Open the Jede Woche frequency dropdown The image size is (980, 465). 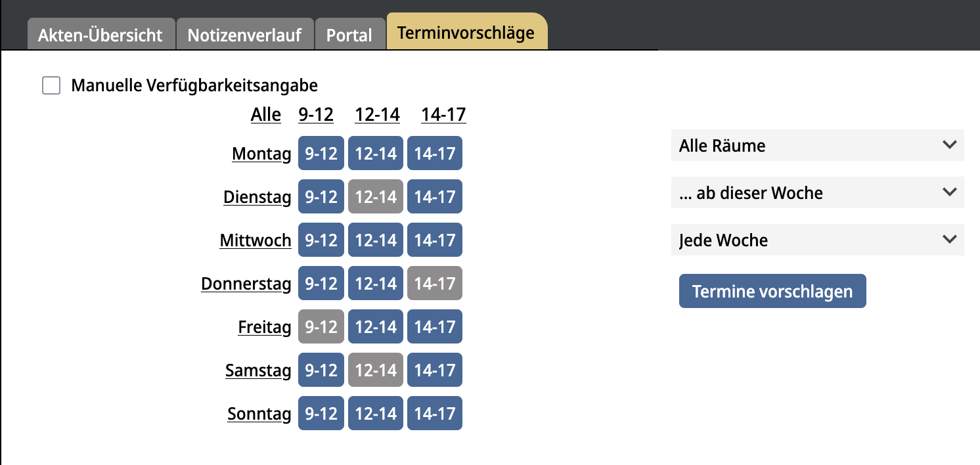tap(817, 240)
